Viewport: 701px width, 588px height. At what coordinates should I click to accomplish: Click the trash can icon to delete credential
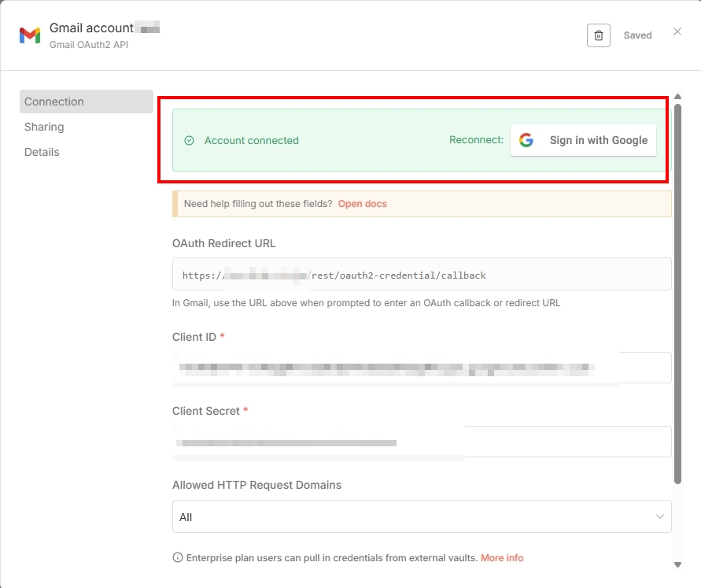[x=599, y=35]
